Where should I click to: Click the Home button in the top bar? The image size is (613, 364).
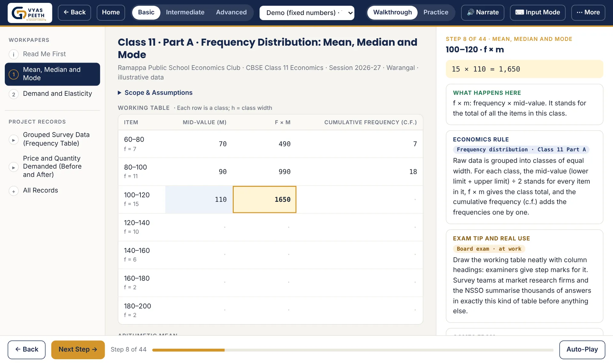111,12
